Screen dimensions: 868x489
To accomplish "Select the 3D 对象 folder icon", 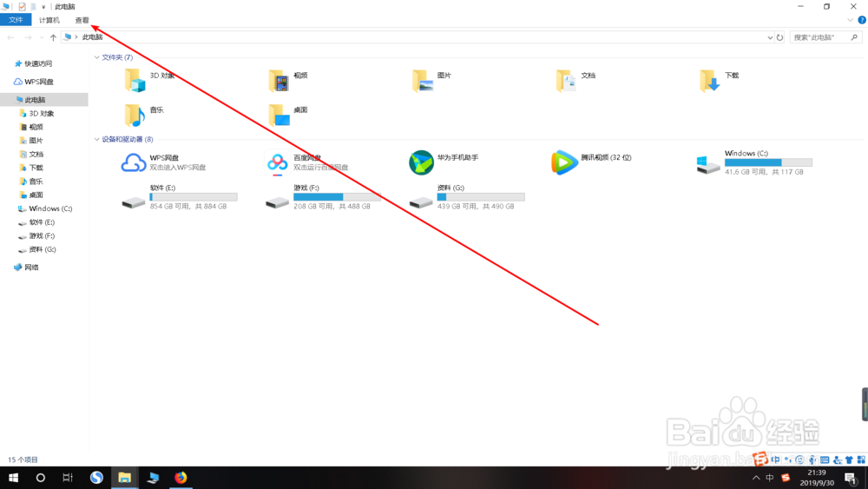I will [x=135, y=80].
